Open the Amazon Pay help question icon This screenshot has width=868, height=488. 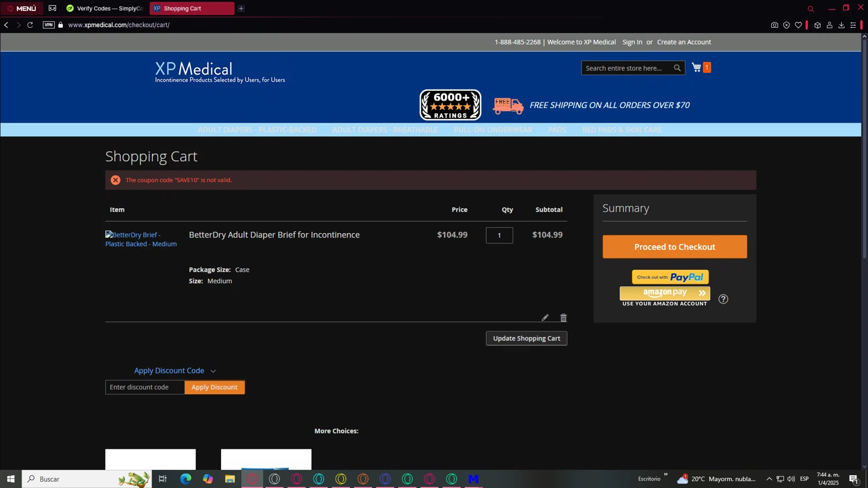(723, 299)
